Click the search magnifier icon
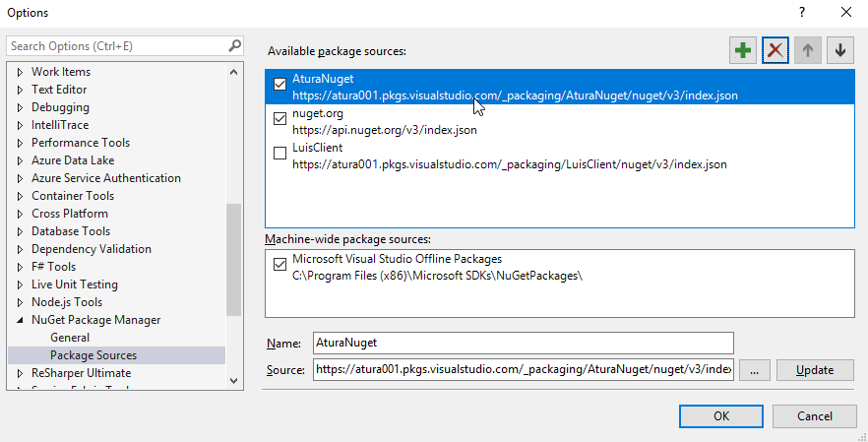The height and width of the screenshot is (442, 868). point(234,46)
